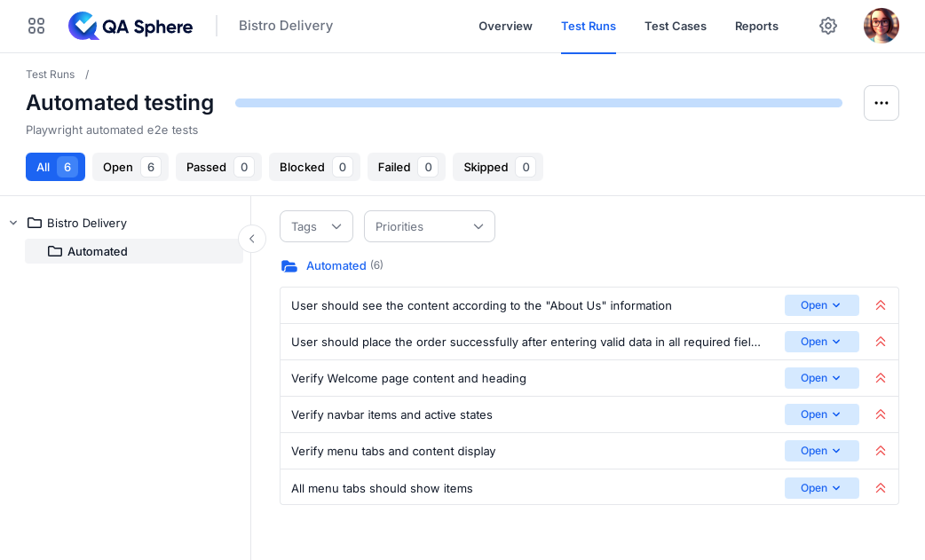Click the blue Automated folder icon
925x560 pixels.
pos(289,265)
